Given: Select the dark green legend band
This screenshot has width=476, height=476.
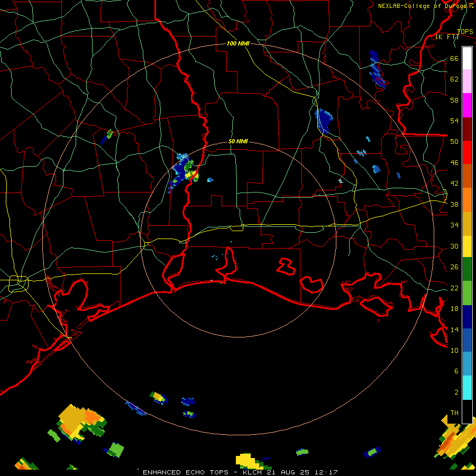Looking at the screenshot, I should point(467,269).
